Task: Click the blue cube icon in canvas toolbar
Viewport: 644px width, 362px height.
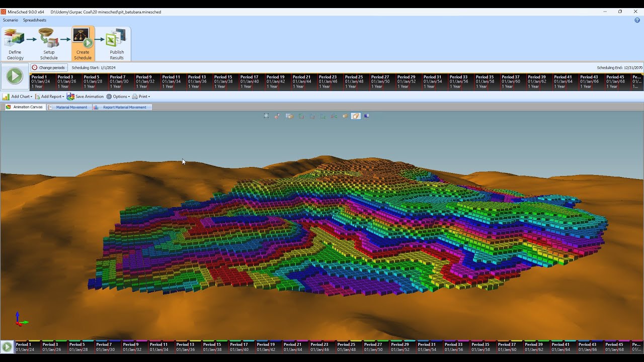Action: coord(367,116)
